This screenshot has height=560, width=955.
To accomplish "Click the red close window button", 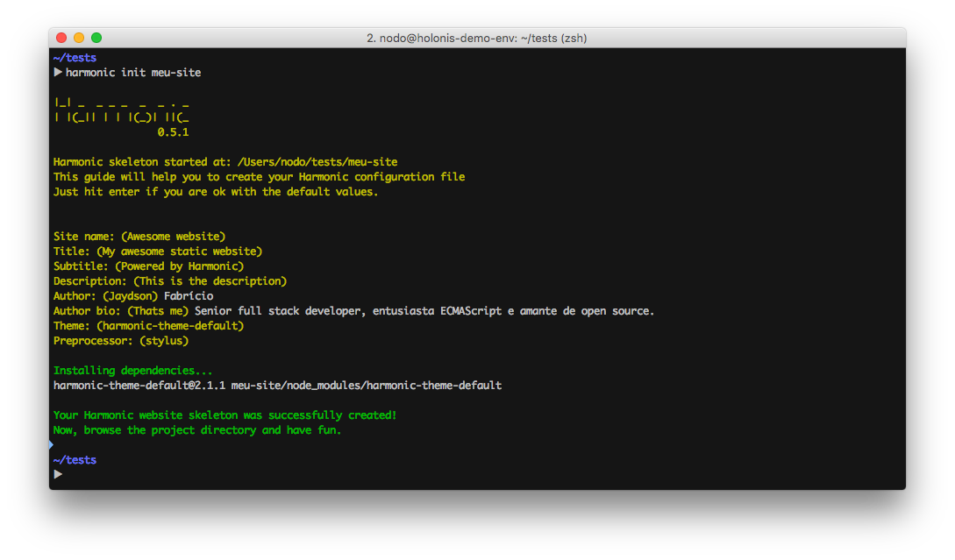I will tap(61, 38).
